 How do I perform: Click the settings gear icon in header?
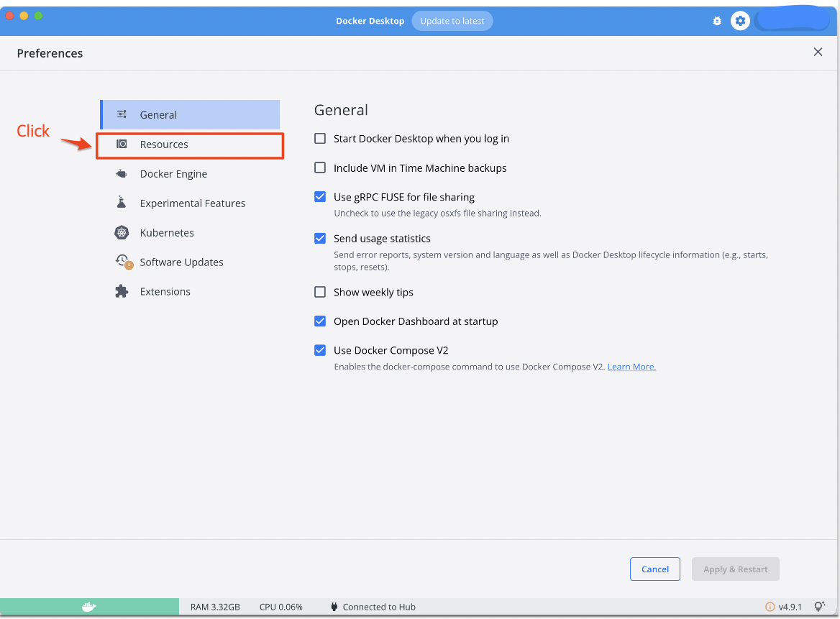pos(740,21)
